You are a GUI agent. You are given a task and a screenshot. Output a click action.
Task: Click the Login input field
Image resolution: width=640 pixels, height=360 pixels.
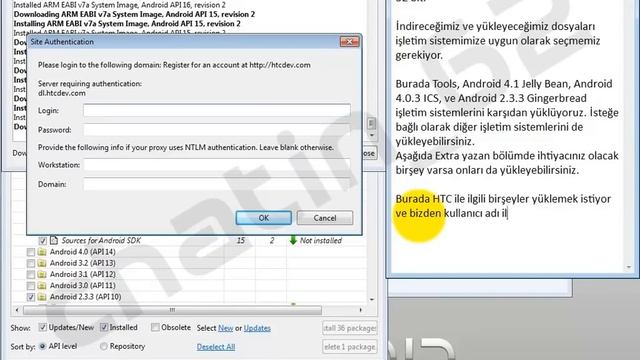(217, 110)
